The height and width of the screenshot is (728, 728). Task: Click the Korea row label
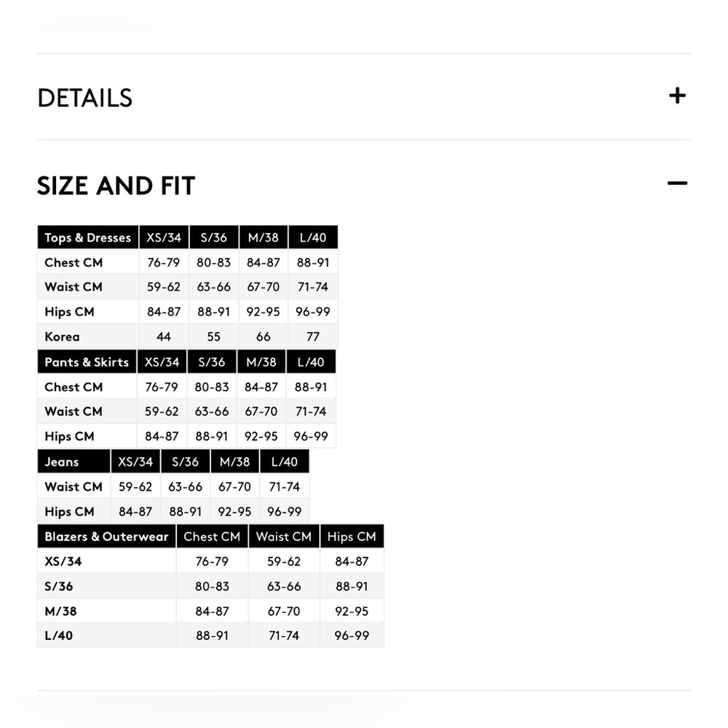coord(62,337)
